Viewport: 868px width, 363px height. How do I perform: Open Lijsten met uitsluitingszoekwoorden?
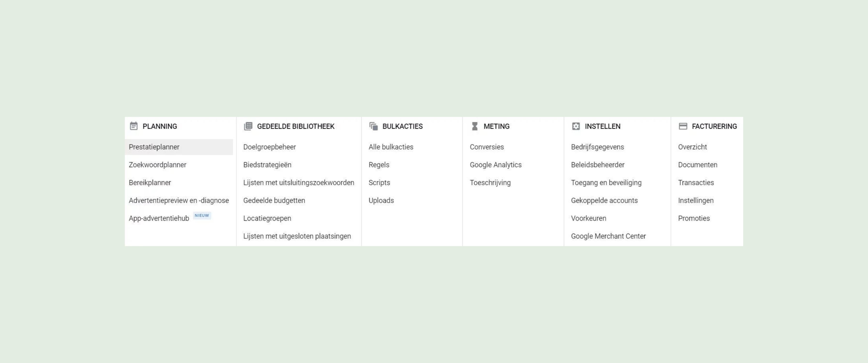pyautogui.click(x=299, y=183)
